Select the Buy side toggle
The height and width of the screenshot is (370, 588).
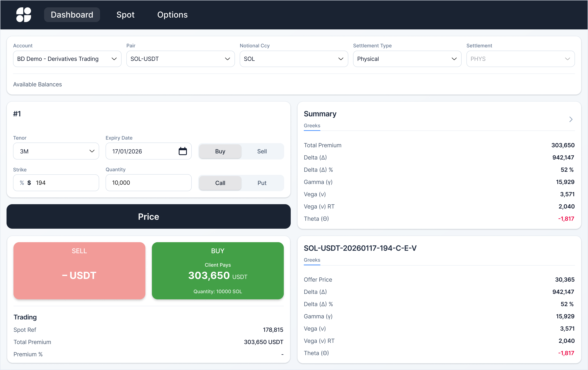[220, 151]
